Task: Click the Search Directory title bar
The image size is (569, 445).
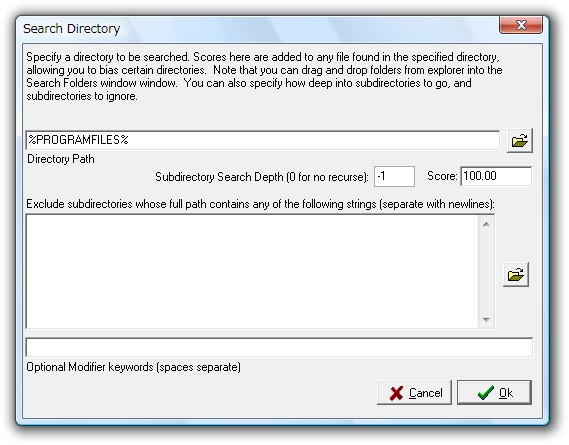Action: pyautogui.click(x=254, y=28)
